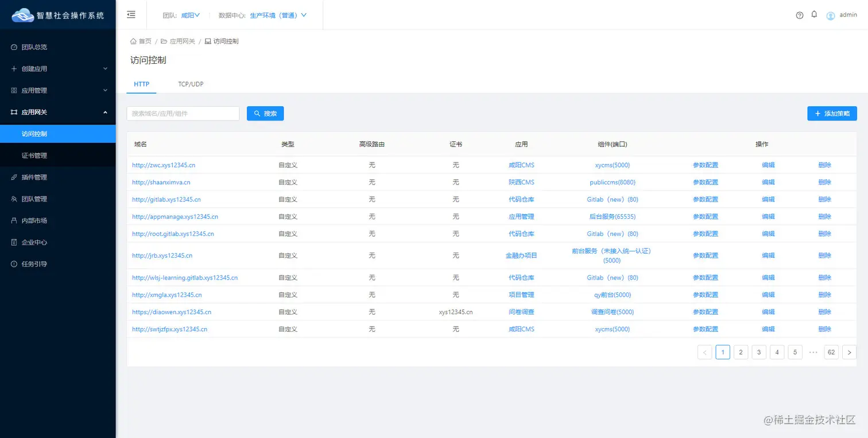Open the 陕西CMS application link

click(521, 183)
